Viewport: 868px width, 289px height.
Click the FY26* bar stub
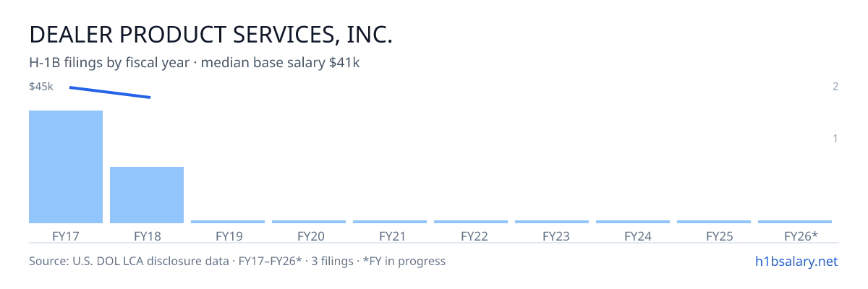coord(795,222)
